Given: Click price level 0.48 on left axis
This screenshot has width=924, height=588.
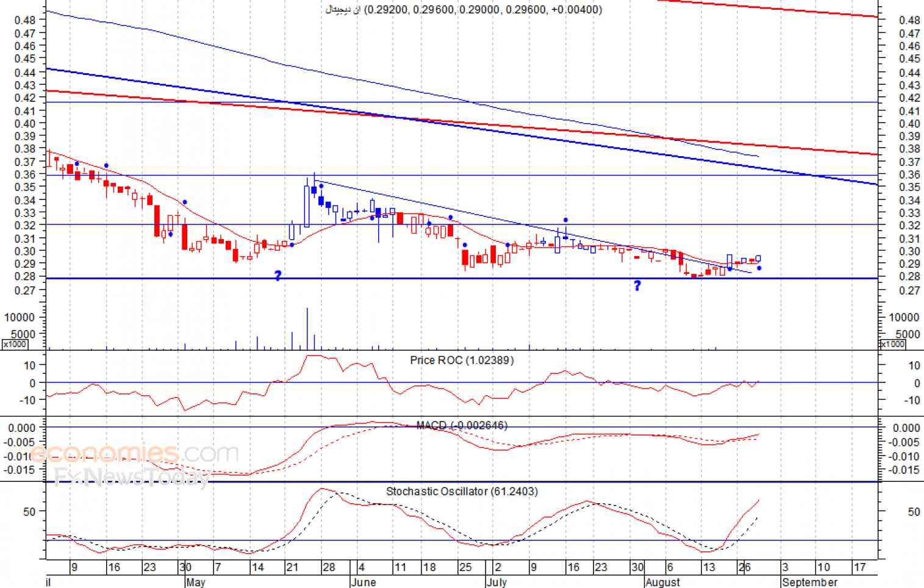Looking at the screenshot, I should (x=24, y=20).
